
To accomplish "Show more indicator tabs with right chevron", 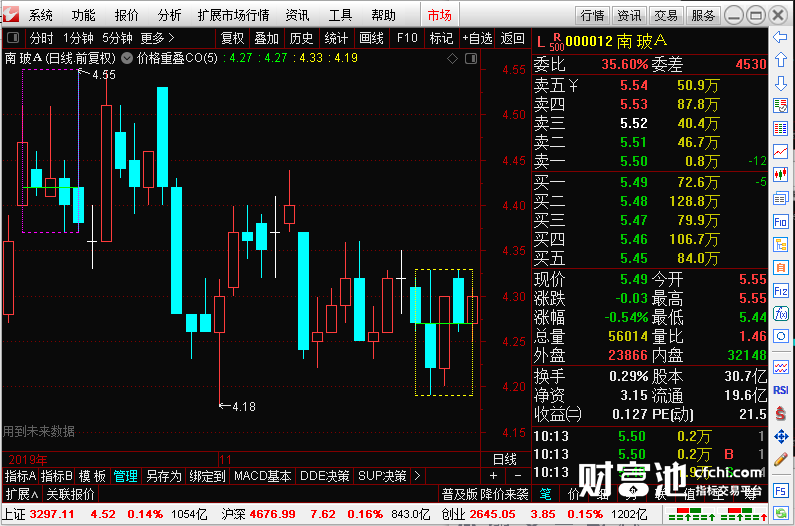I will (417, 476).
